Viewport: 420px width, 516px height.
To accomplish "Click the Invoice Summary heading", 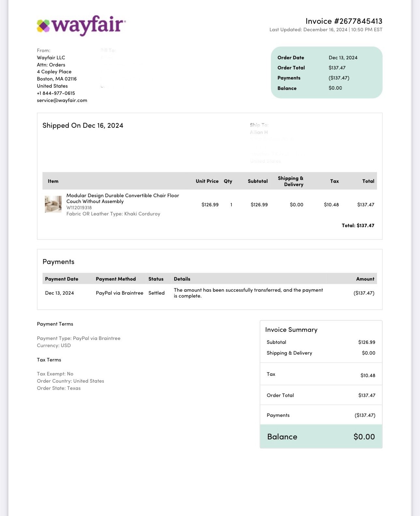I will pyautogui.click(x=291, y=330).
